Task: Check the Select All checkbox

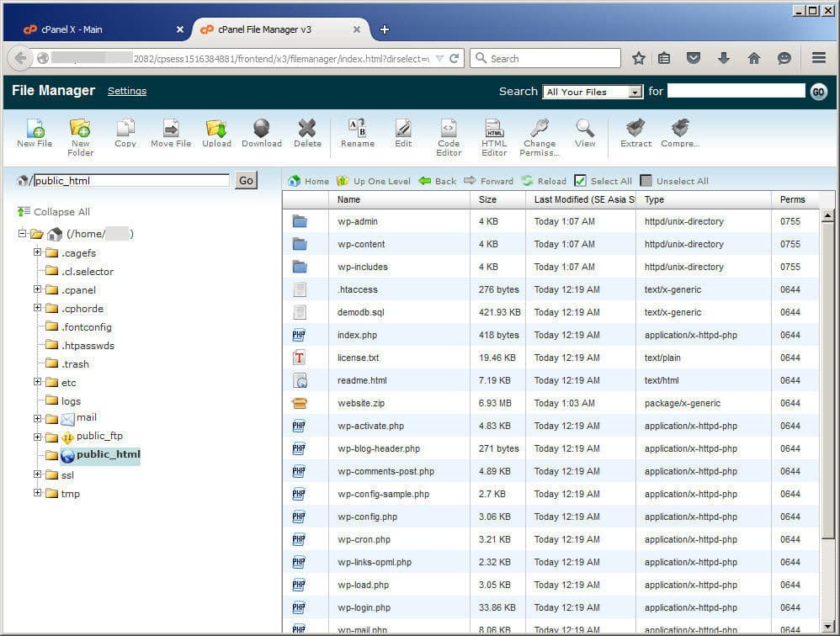Action: coord(580,181)
